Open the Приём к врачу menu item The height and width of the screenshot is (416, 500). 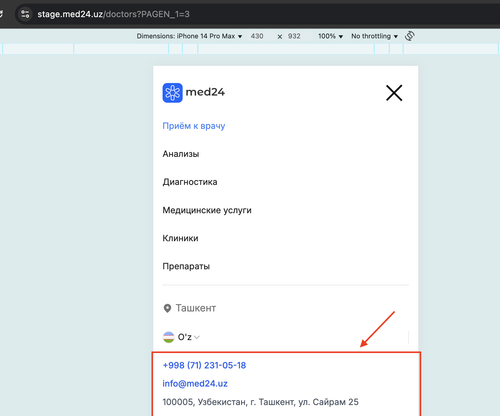(194, 126)
